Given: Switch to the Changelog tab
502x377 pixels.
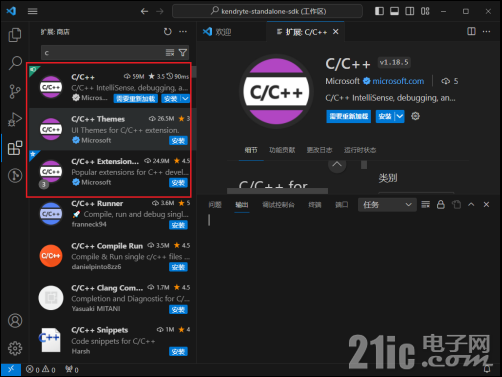Looking at the screenshot, I should click(x=319, y=150).
